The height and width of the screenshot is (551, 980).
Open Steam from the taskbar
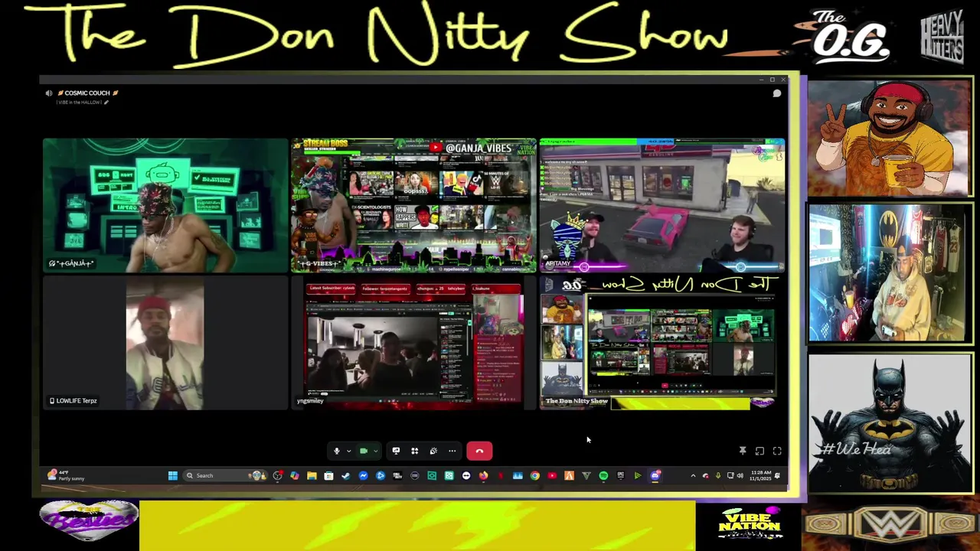coord(346,475)
